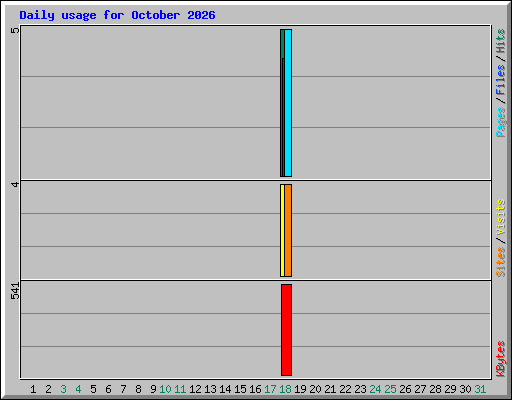The width and height of the screenshot is (512, 400).
Task: Click green day label '17' on the x-axis
Action: pos(270,389)
